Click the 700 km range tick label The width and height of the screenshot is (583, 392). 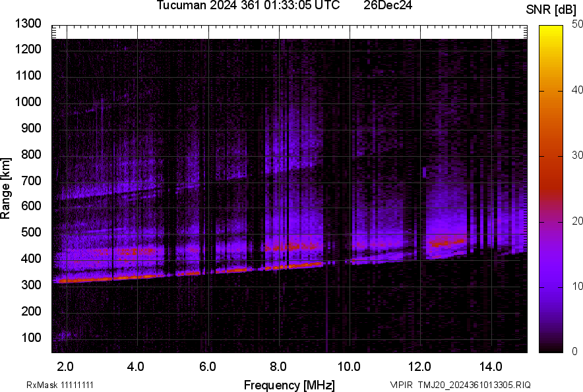point(30,181)
